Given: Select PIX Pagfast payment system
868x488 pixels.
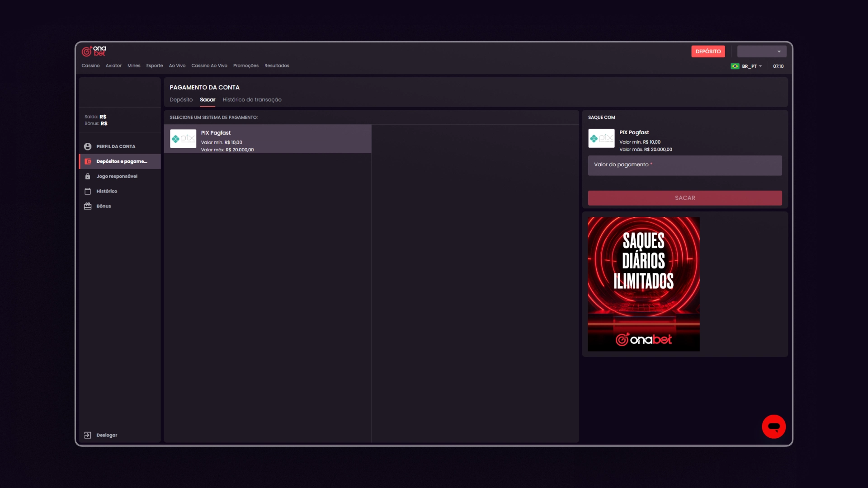Looking at the screenshot, I should (267, 139).
